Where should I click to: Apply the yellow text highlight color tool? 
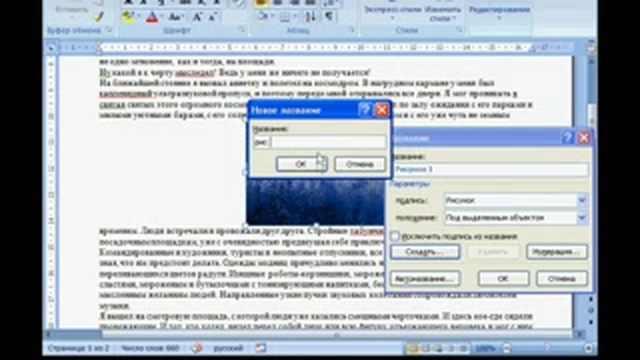[x=129, y=17]
